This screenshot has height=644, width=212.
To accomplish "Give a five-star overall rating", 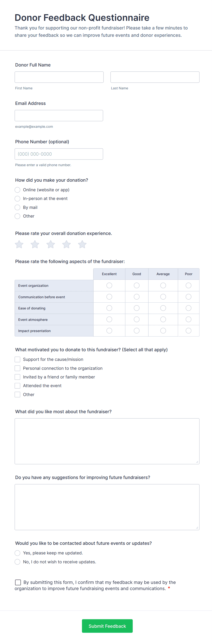I will 82,244.
